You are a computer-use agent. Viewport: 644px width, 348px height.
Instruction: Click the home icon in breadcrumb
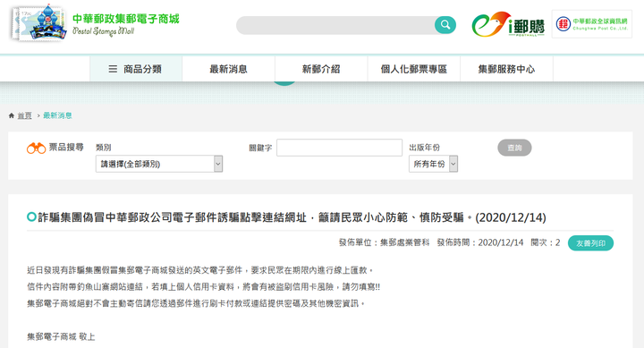12,116
